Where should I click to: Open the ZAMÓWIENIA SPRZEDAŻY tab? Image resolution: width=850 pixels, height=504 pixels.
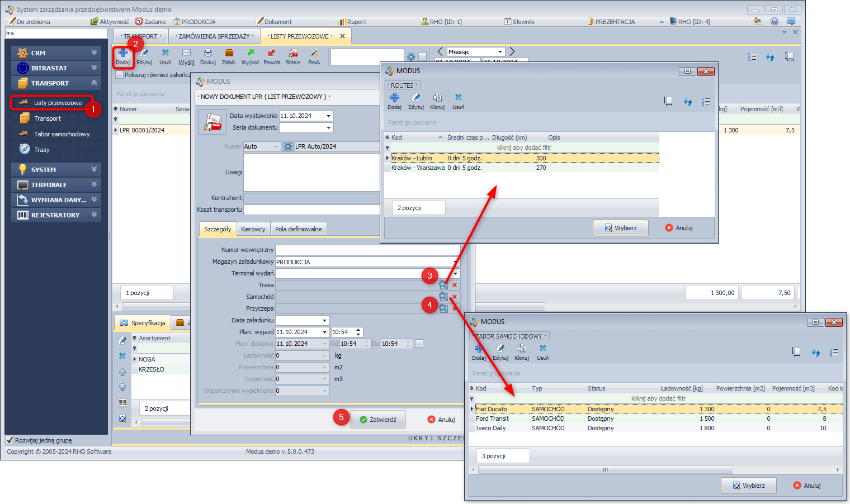(x=214, y=36)
